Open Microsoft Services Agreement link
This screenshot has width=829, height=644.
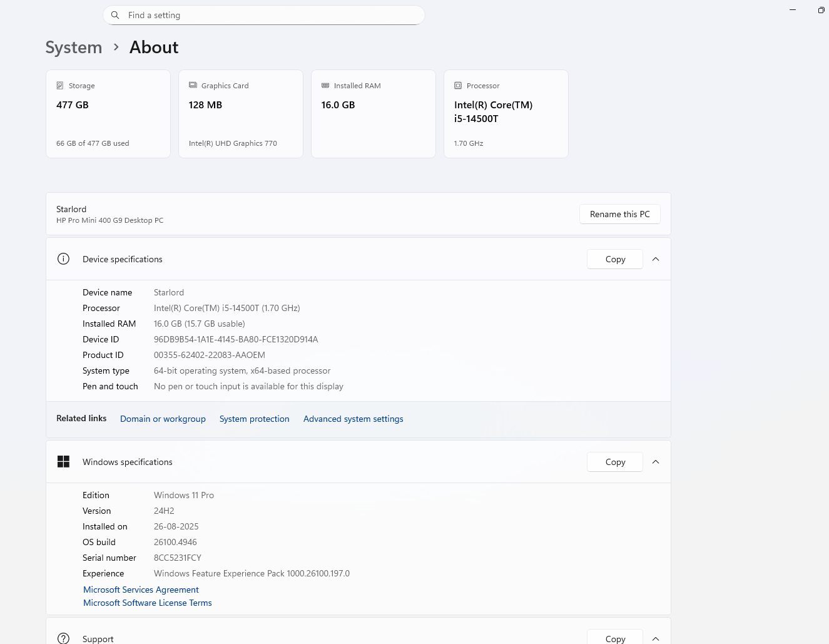point(141,590)
